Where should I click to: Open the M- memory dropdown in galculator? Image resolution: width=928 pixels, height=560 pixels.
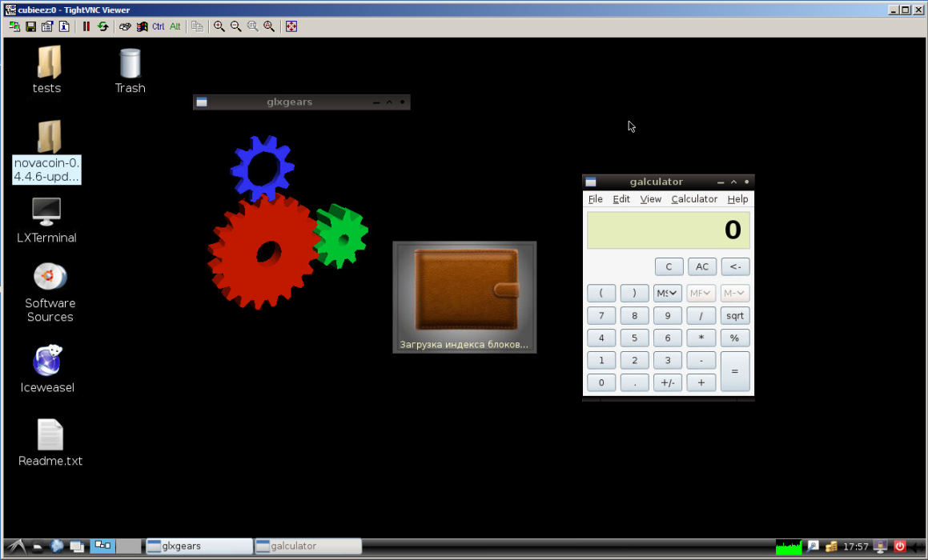734,293
